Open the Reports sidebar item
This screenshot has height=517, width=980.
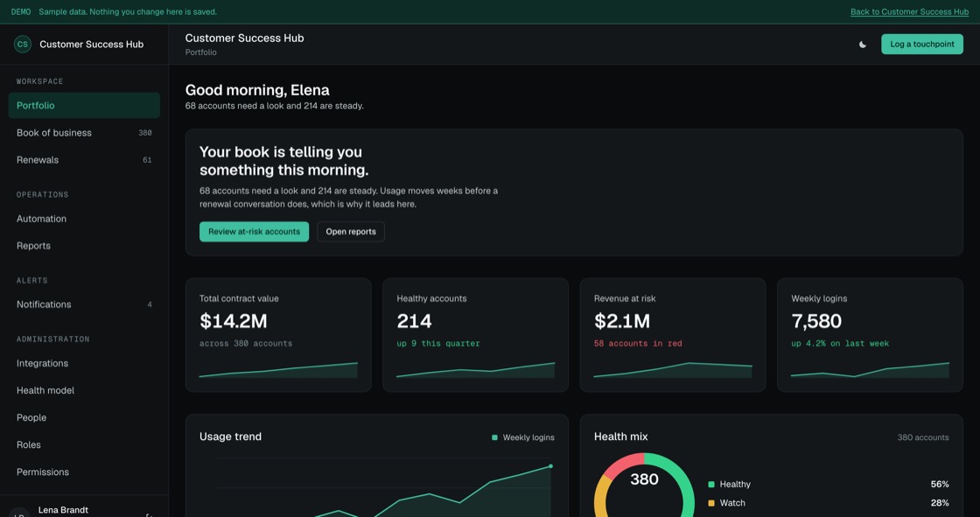pyautogui.click(x=84, y=246)
